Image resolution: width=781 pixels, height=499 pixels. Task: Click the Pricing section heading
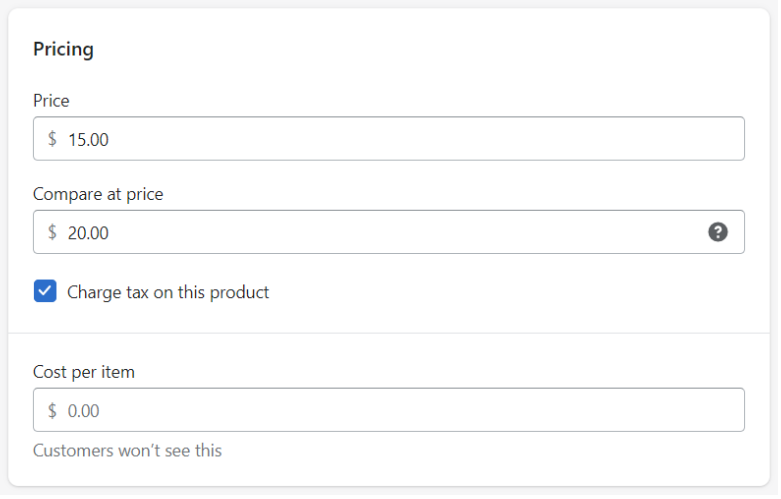pyautogui.click(x=63, y=50)
